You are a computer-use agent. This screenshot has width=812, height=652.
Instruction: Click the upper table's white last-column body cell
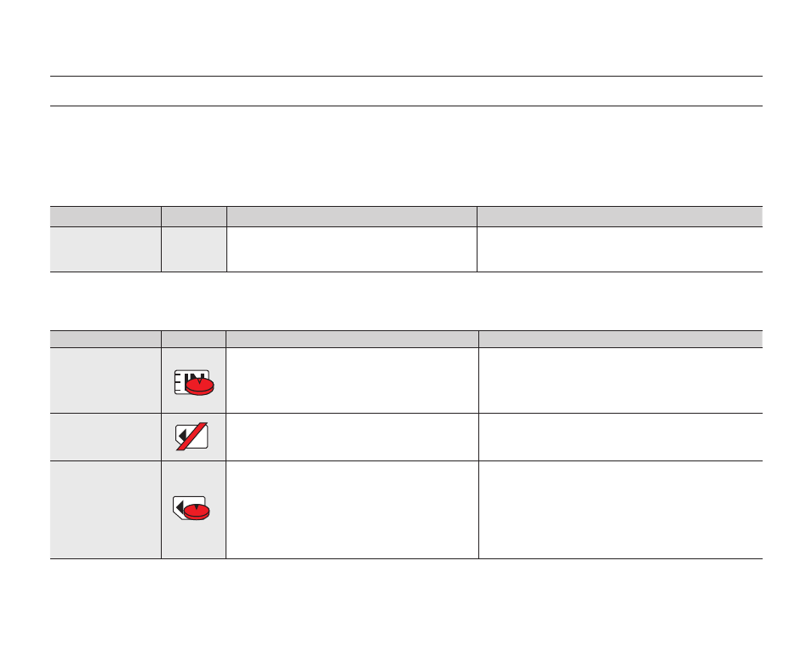[x=620, y=249]
